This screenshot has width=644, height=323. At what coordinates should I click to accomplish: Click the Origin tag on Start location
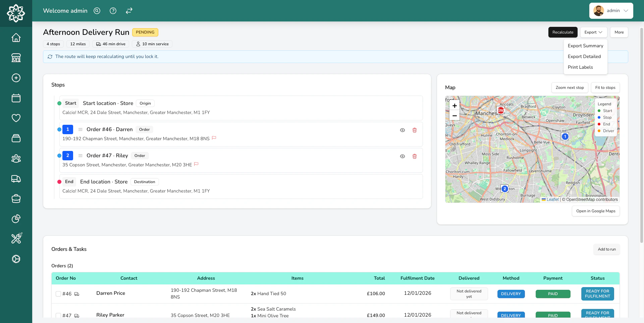tap(145, 103)
